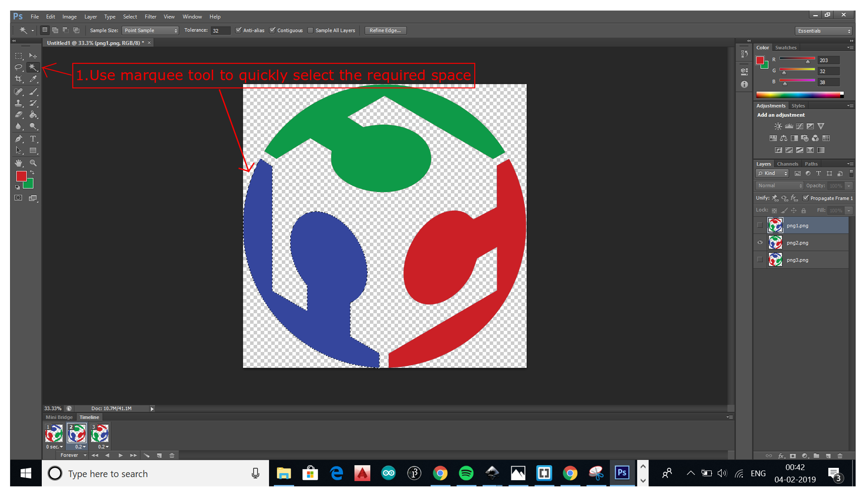Select the Crop tool
The height and width of the screenshot is (493, 868).
coord(18,79)
